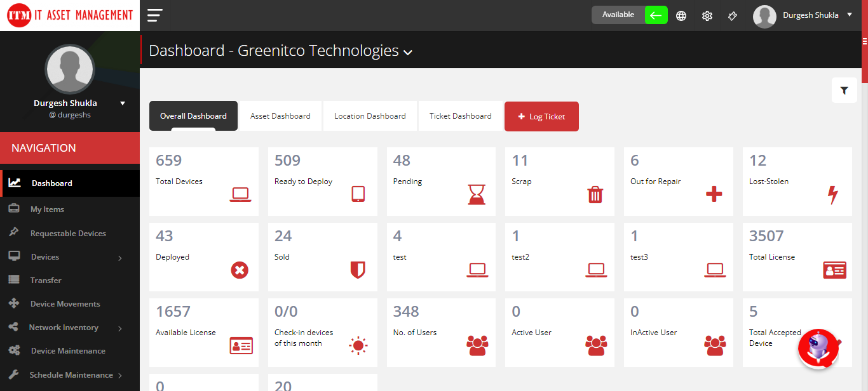Click the ID card icon on Total License

[x=835, y=270]
